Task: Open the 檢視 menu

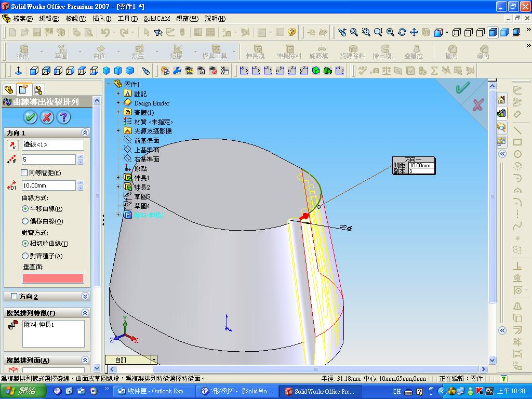Action: [76, 19]
